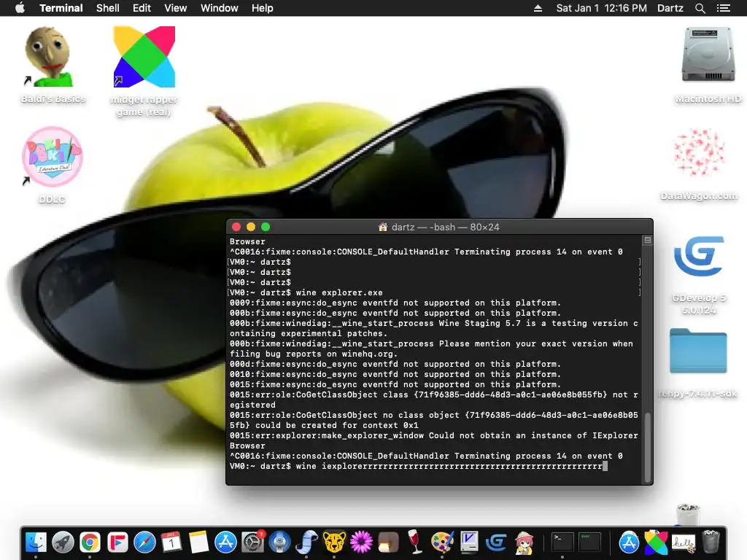The width and height of the screenshot is (747, 560).
Task: Click the Wine Staging 5.7 message line
Action: tap(433, 328)
